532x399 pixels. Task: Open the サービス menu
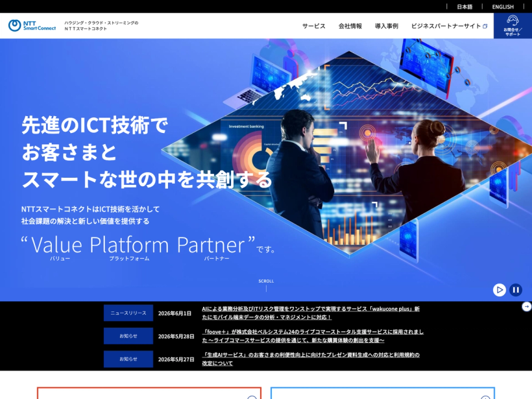(314, 26)
